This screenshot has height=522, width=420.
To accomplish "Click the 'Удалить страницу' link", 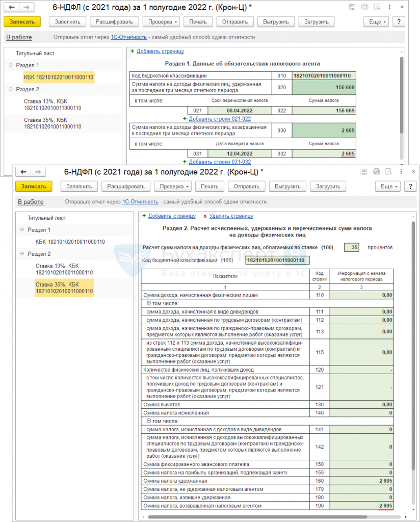I will [231, 216].
